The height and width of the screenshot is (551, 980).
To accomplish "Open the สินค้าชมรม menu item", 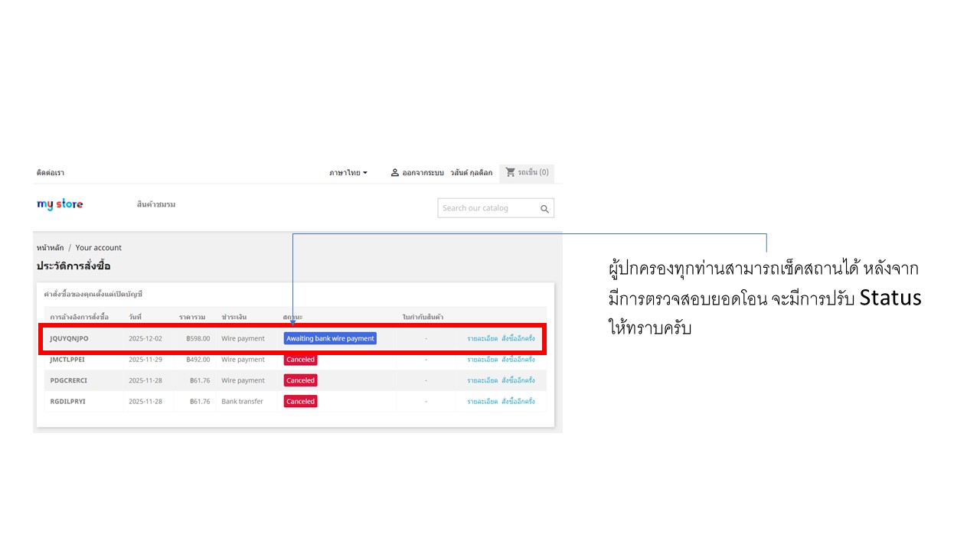I will (x=156, y=204).
